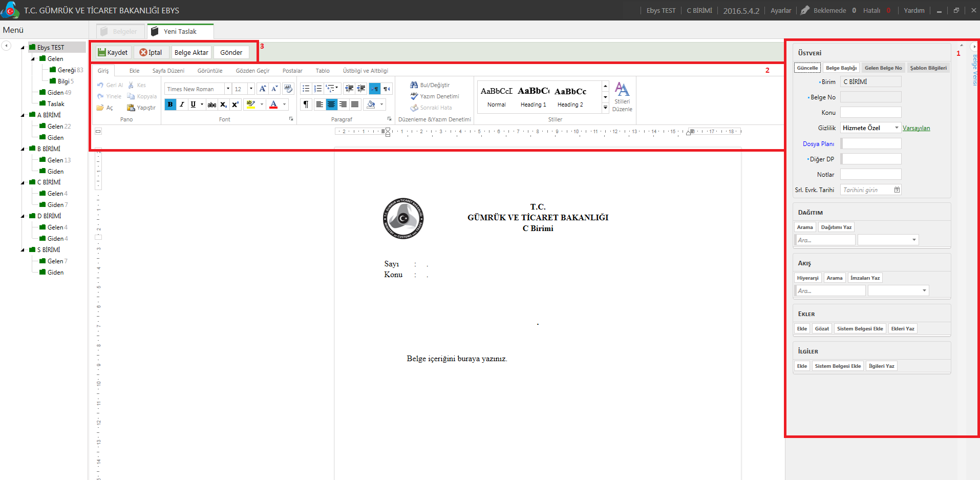This screenshot has height=480, width=980.
Task: Shrink font size with smaller A icon
Action: 275,89
